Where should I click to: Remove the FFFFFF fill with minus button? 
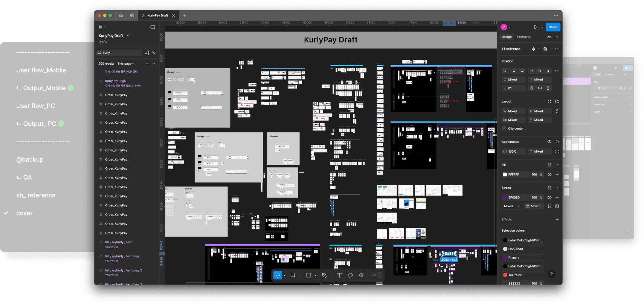tap(557, 175)
